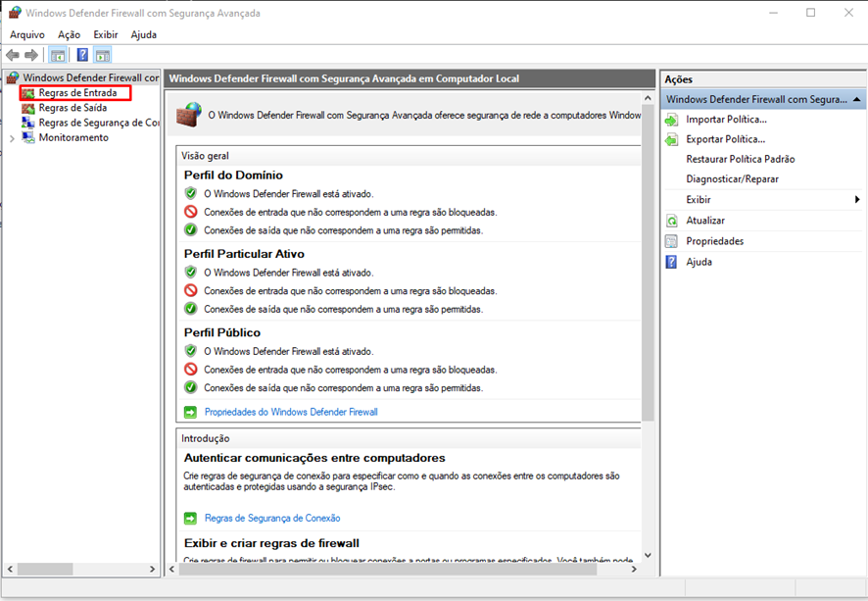Click the Ações pane title

679,79
